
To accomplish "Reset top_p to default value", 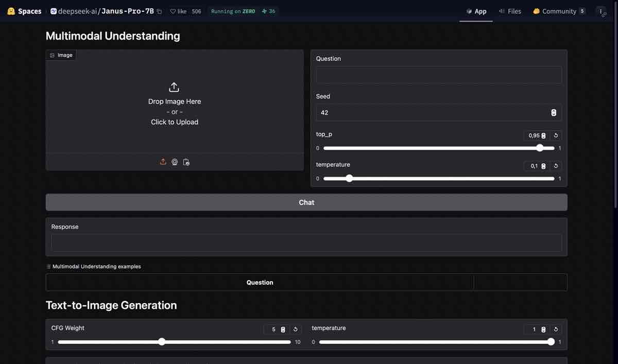I will [x=556, y=135].
